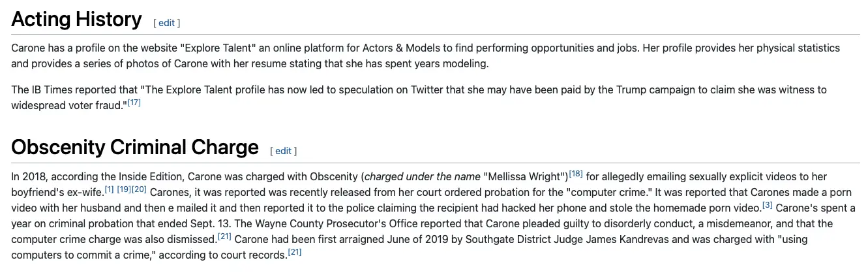The height and width of the screenshot is (273, 868).
Task: Open citation 20 reference link
Action: pyautogui.click(x=139, y=189)
